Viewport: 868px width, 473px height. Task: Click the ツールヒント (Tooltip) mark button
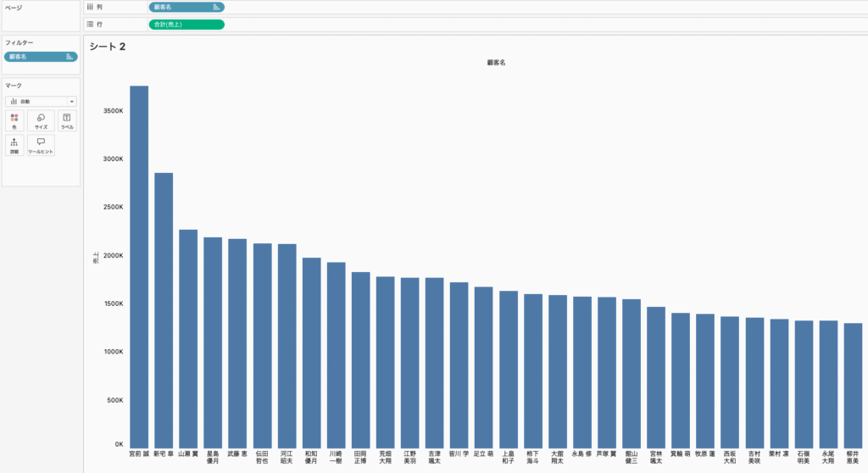click(41, 145)
